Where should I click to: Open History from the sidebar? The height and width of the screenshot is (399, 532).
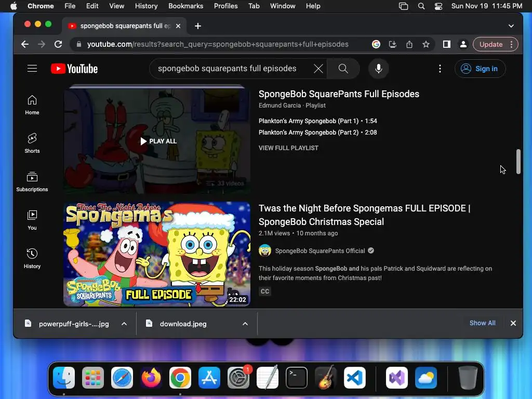[x=32, y=258]
